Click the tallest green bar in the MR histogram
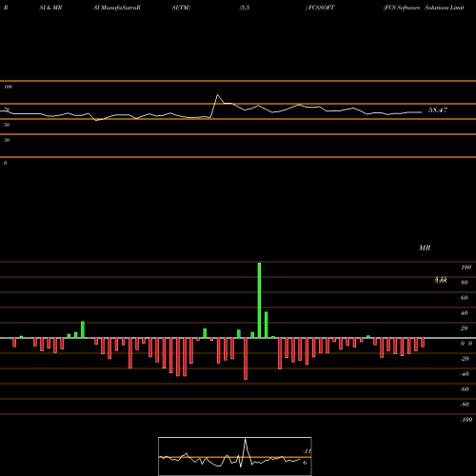 click(x=259, y=300)
